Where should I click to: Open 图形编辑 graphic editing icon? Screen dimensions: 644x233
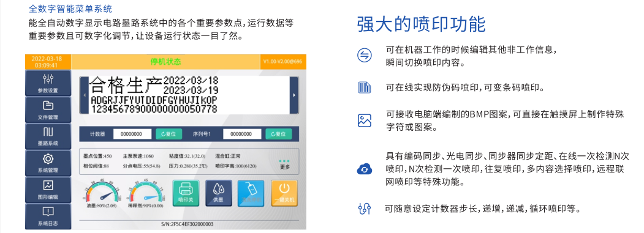[x=48, y=190]
